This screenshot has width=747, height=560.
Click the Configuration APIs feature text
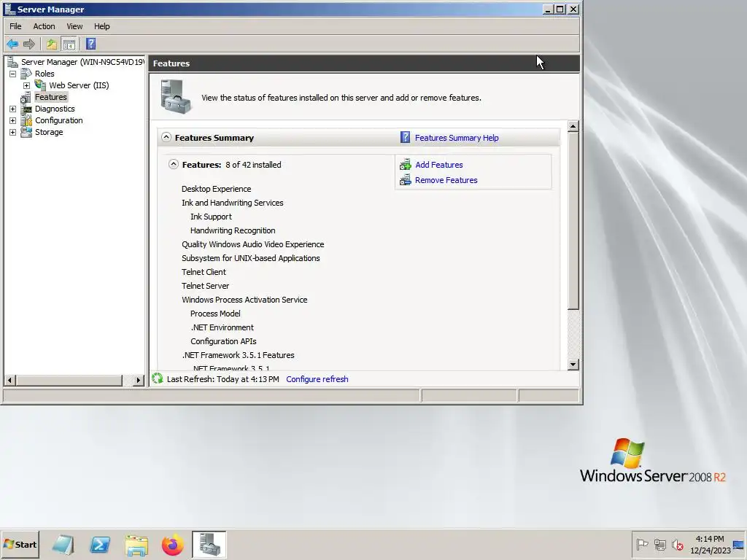pos(223,341)
